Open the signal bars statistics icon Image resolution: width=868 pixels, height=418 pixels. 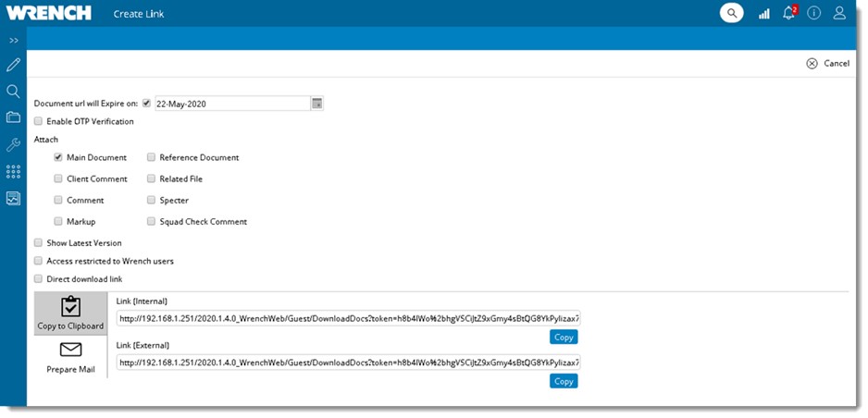click(x=763, y=14)
